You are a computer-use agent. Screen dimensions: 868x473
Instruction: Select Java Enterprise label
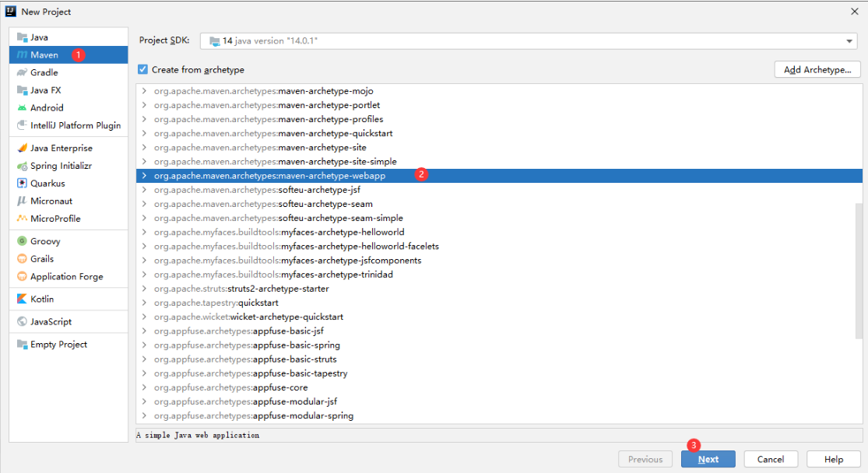[61, 148]
